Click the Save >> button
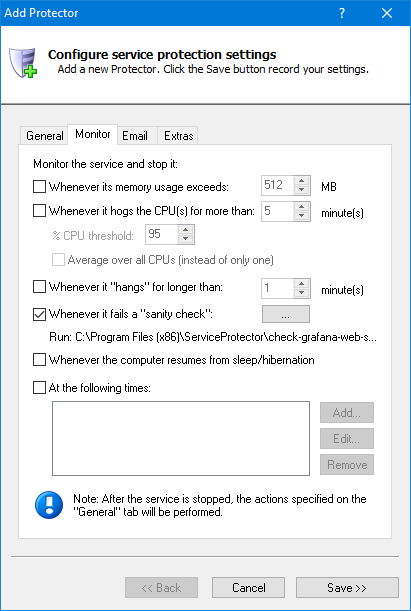This screenshot has width=411, height=611. click(347, 588)
